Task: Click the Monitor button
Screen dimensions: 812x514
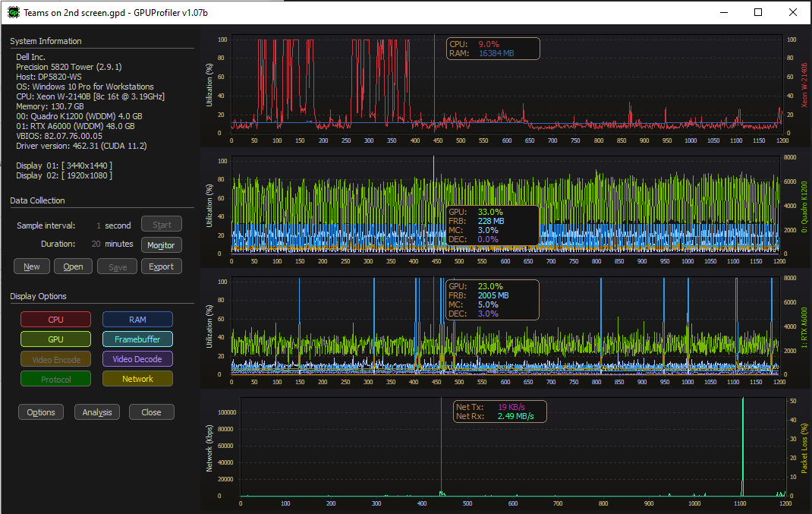Action: click(x=162, y=245)
